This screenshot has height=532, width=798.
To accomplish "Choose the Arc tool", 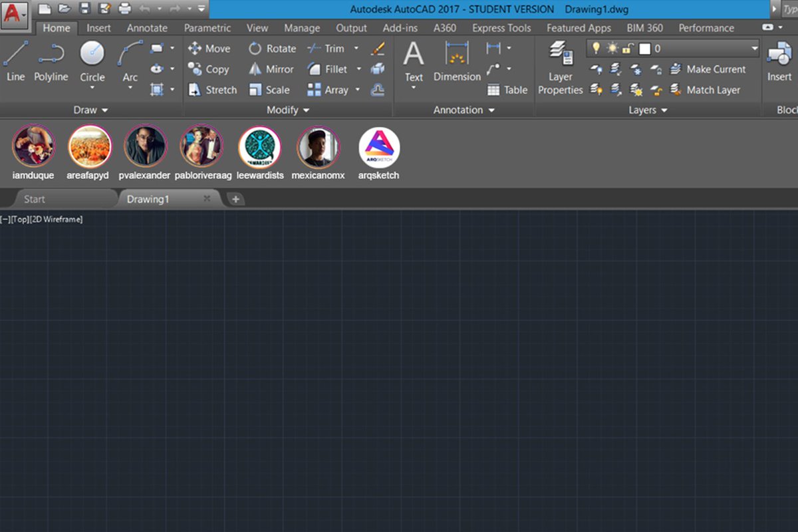I will tap(130, 61).
